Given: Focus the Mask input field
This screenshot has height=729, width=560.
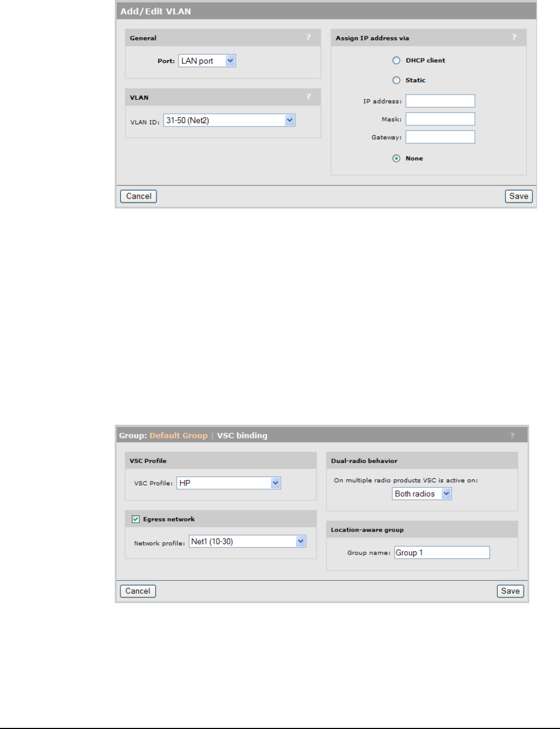Looking at the screenshot, I should [x=440, y=119].
